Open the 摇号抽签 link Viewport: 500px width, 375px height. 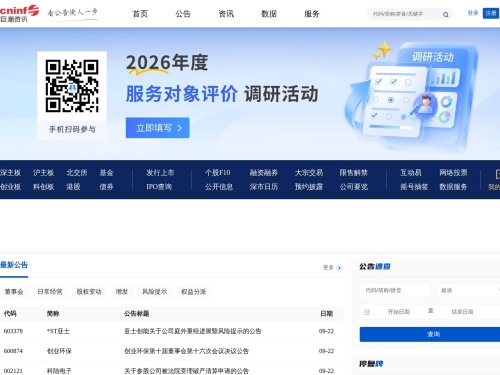click(414, 187)
